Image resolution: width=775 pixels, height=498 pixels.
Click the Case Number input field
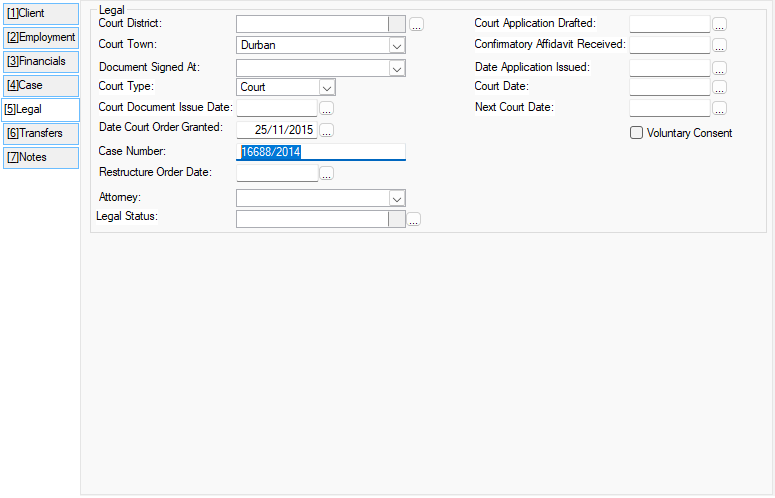[321, 152]
